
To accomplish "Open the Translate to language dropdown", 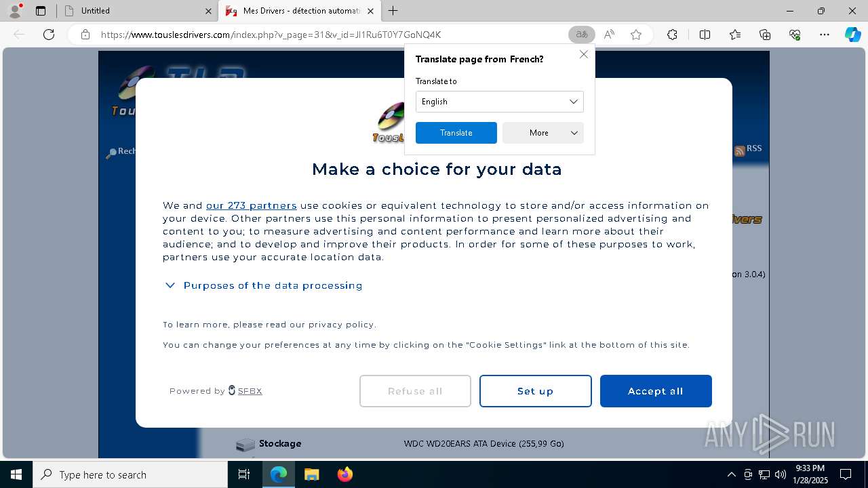I will tap(499, 102).
